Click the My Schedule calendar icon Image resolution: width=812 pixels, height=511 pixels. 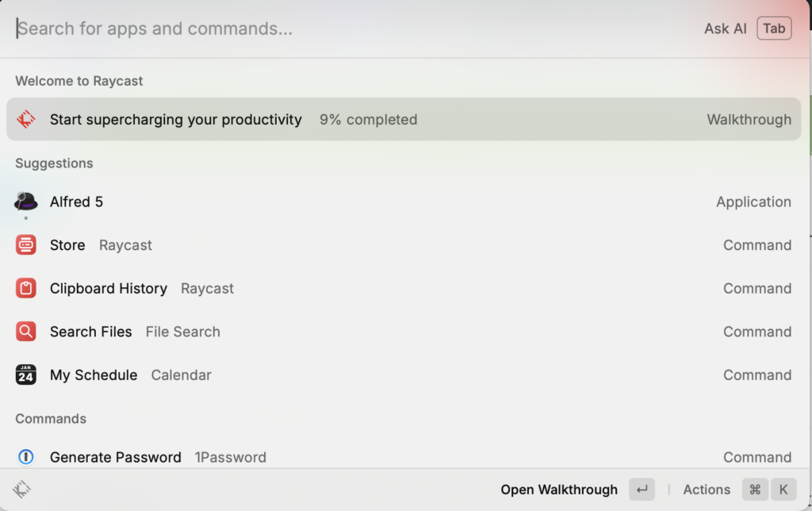pos(26,375)
